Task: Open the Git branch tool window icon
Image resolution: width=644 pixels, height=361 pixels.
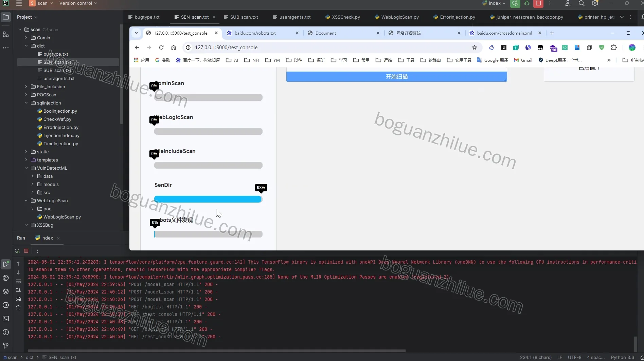Action: tap(6, 346)
